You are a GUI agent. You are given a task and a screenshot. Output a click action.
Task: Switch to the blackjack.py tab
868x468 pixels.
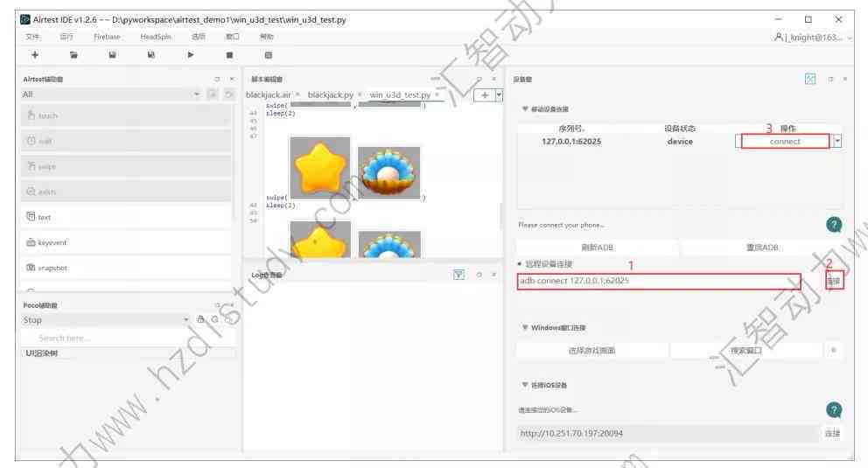[330, 94]
